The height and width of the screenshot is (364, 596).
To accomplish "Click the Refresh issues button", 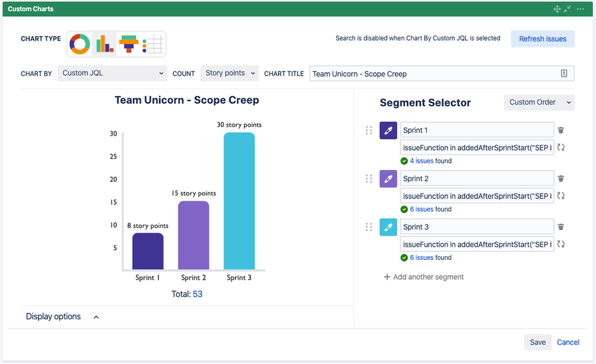I will [x=542, y=38].
